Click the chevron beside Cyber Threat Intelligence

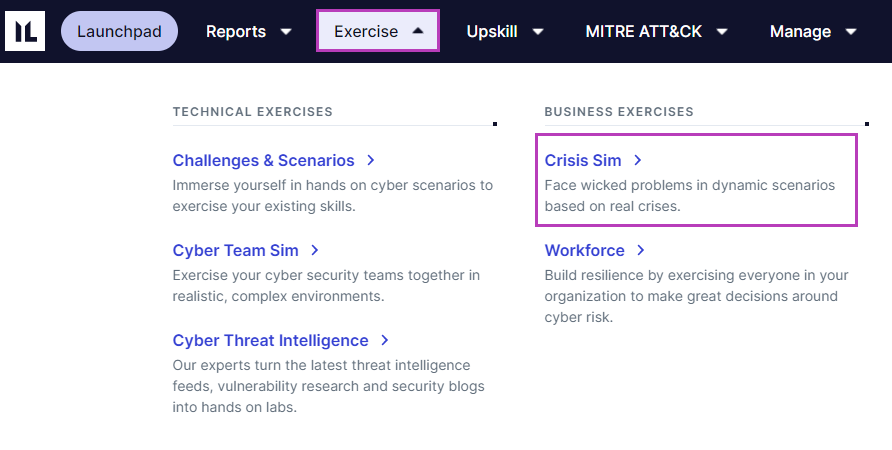point(385,340)
